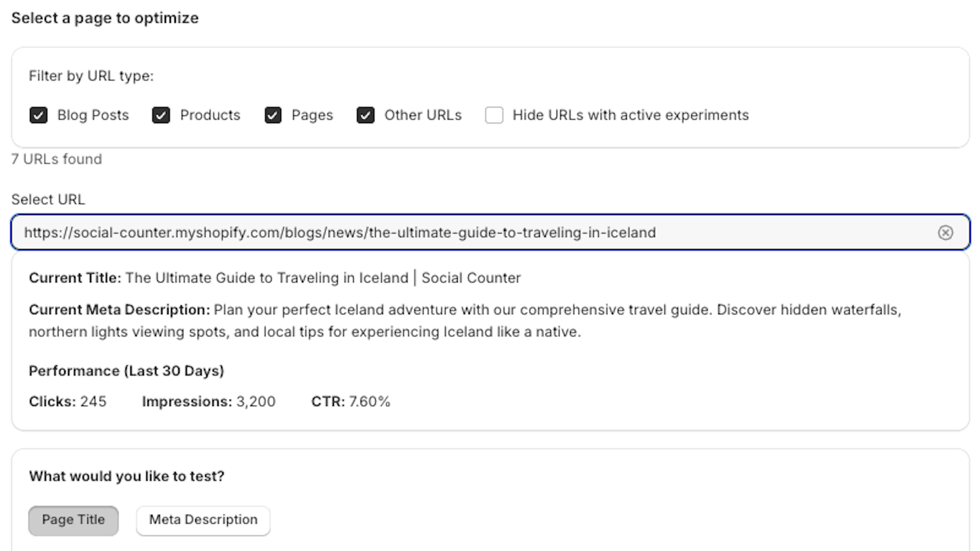This screenshot has width=980, height=551.
Task: Select the Page Title test option
Action: (x=73, y=520)
